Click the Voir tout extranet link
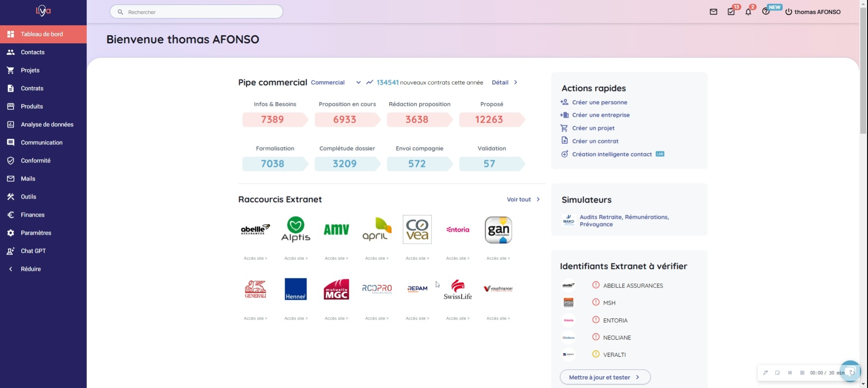Screen dimensions: 868x388 (523, 199)
